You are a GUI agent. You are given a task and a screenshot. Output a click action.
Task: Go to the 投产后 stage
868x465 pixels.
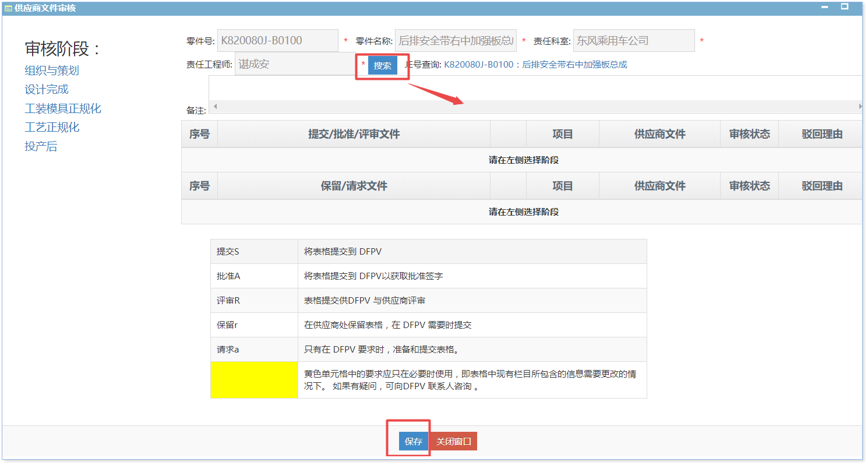click(41, 146)
